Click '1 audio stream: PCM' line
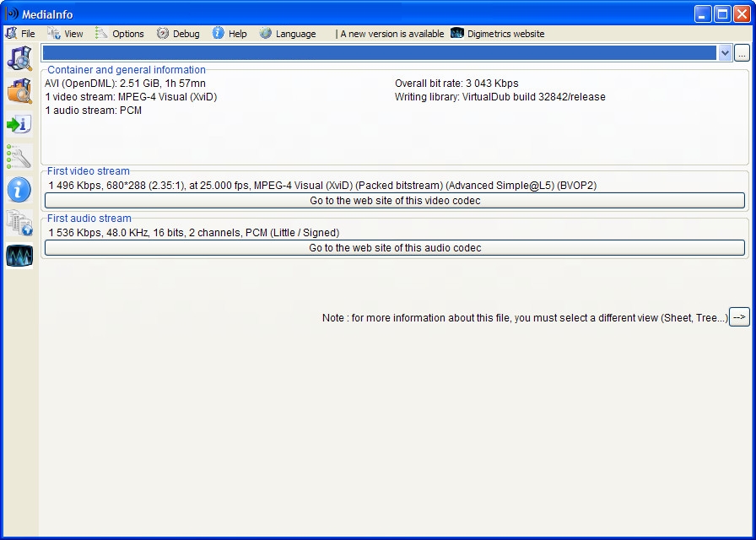This screenshot has width=756, height=540. click(94, 111)
